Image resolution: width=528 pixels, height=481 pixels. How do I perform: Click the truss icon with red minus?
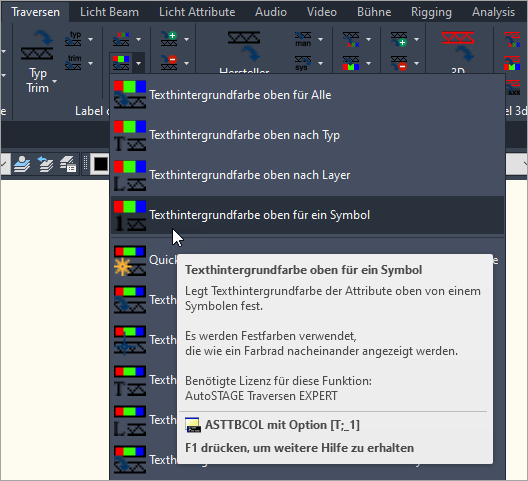click(169, 63)
